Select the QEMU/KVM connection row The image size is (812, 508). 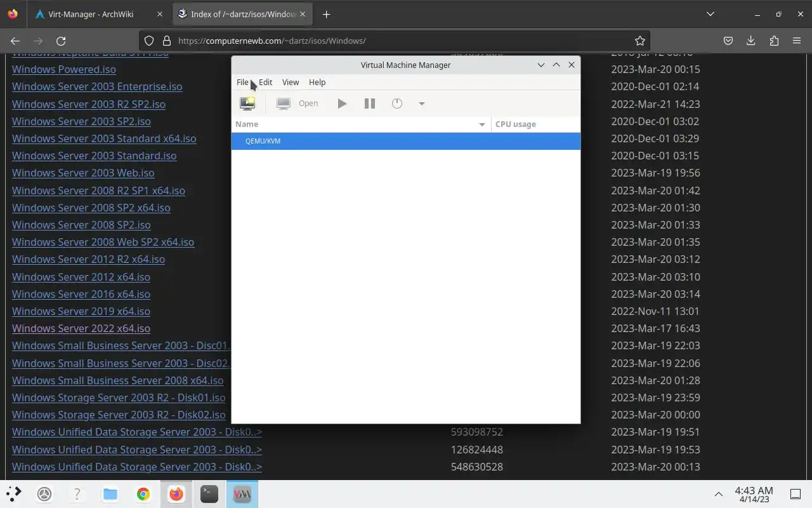pos(406,141)
